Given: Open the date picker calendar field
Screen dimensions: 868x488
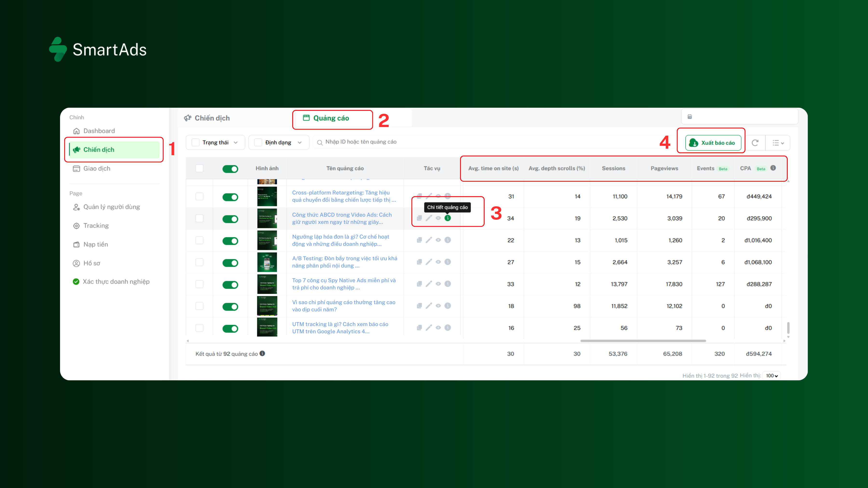Looking at the screenshot, I should coord(740,117).
